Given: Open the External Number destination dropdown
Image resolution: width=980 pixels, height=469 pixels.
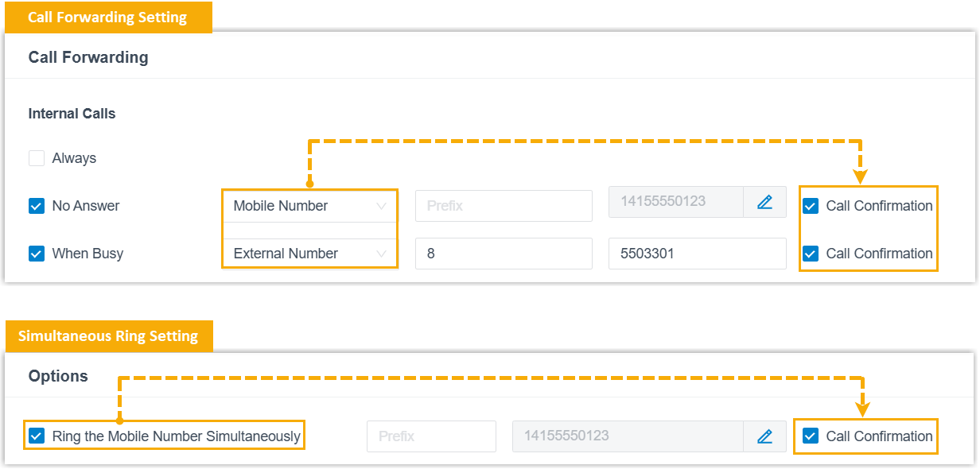Looking at the screenshot, I should point(309,254).
